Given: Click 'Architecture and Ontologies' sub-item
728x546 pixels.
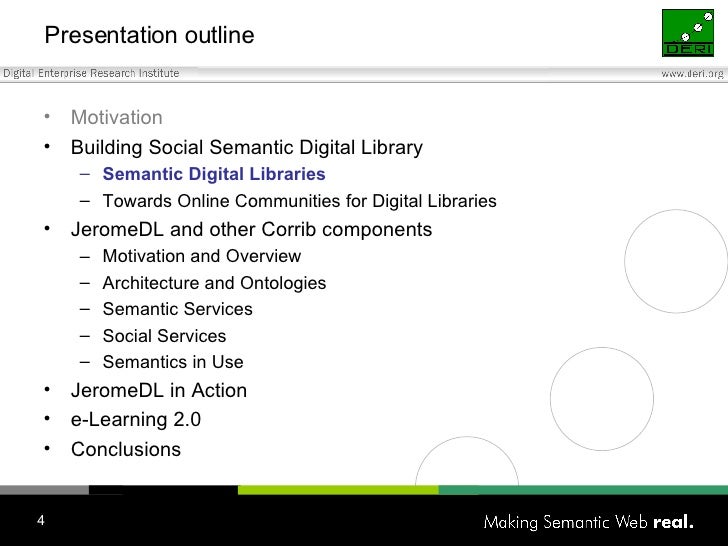Looking at the screenshot, I should coord(214,283).
